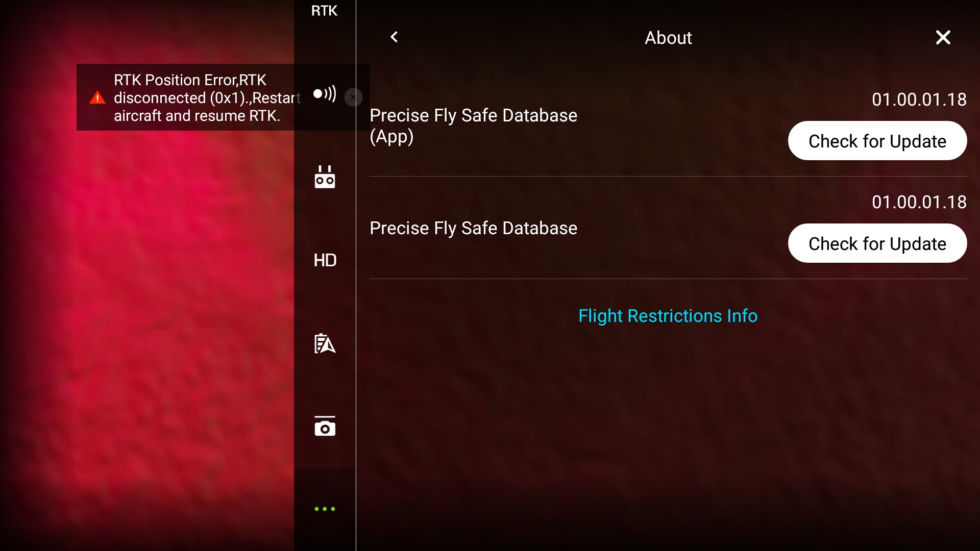Go back using the left chevron
Viewport: 980px width, 551px height.
394,37
